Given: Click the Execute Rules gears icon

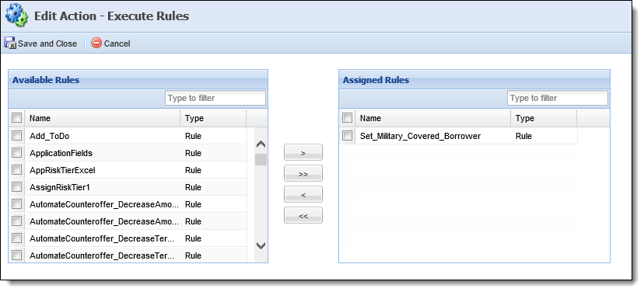Looking at the screenshot, I should pos(16,16).
